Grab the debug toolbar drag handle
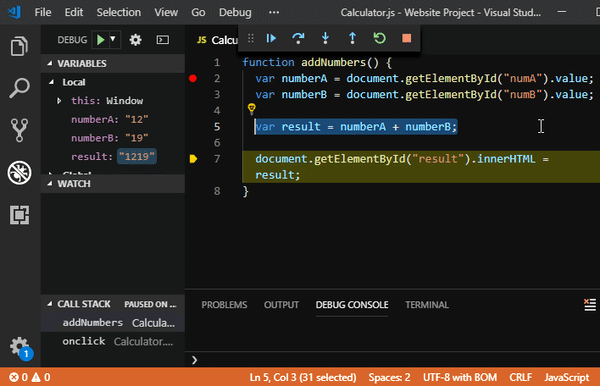Image resolution: width=600 pixels, height=386 pixels. point(251,38)
